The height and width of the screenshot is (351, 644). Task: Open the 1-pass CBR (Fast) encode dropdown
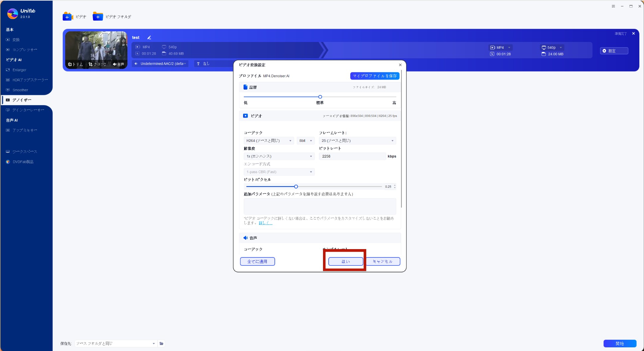click(x=279, y=172)
